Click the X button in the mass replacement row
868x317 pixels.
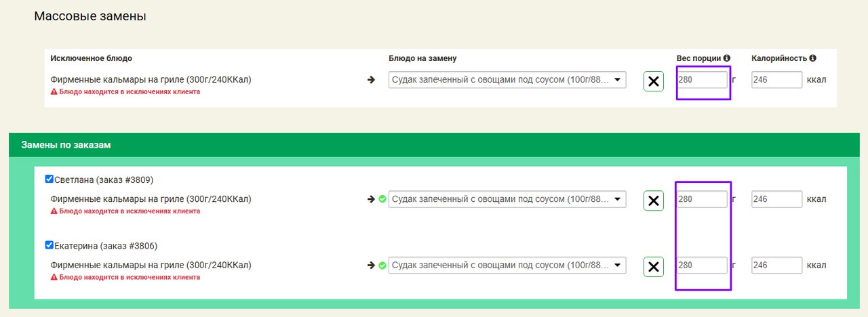653,81
